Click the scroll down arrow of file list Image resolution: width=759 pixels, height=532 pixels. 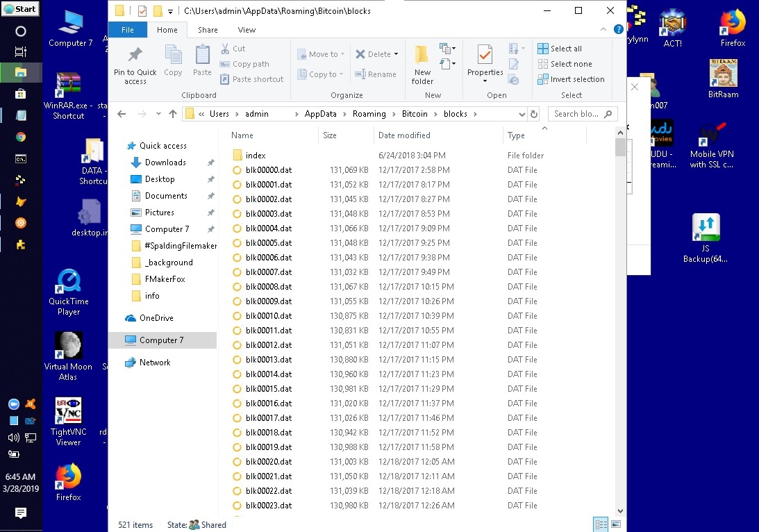point(620,511)
